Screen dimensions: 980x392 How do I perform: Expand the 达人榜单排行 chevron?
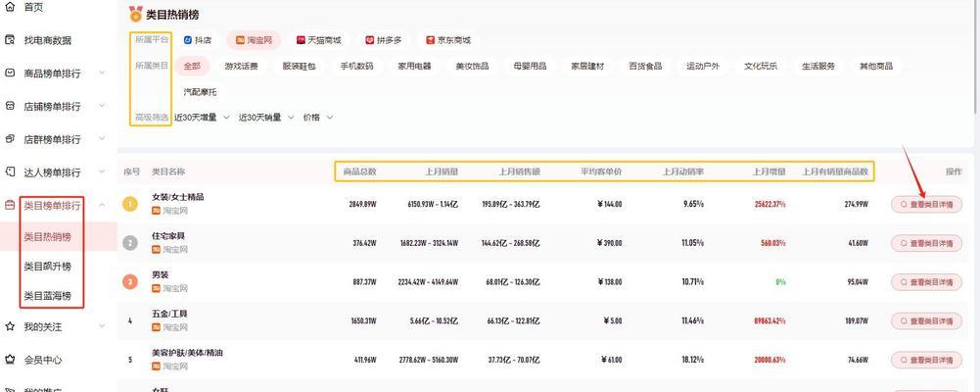click(102, 171)
